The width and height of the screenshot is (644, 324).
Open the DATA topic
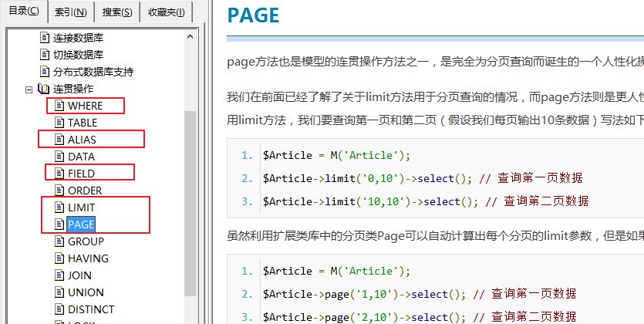[x=81, y=157]
